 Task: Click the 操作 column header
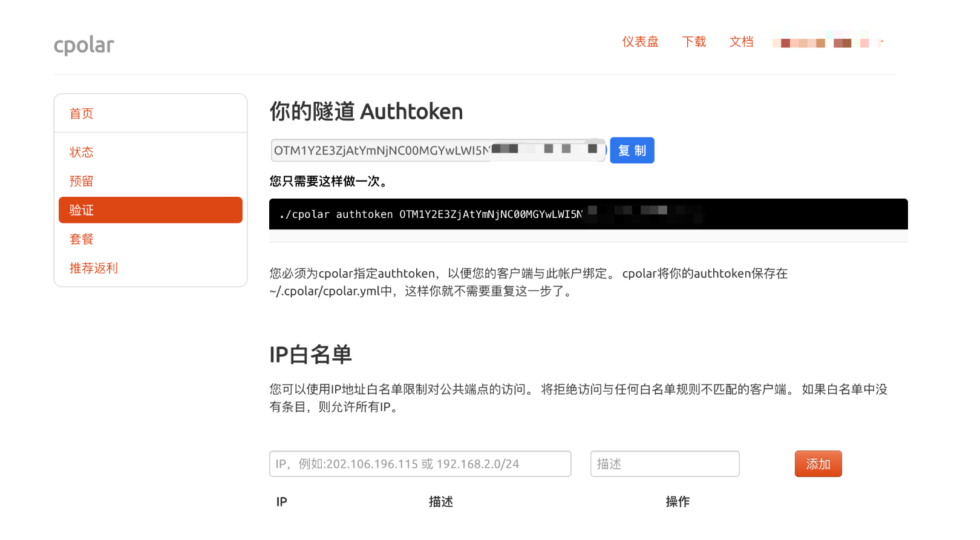point(678,502)
